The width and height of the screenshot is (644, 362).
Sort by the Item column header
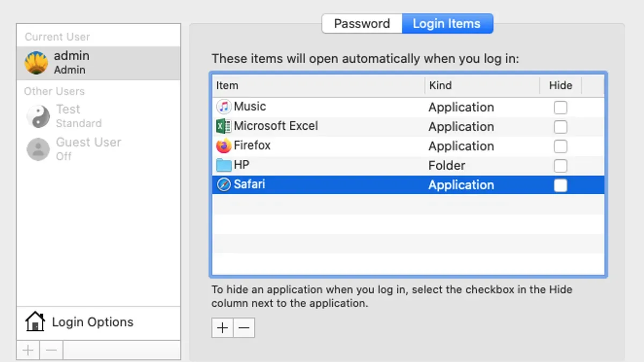pyautogui.click(x=318, y=85)
